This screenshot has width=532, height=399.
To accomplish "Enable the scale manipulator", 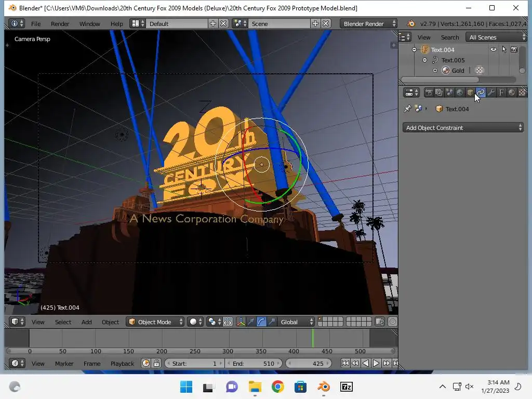I will (x=272, y=322).
